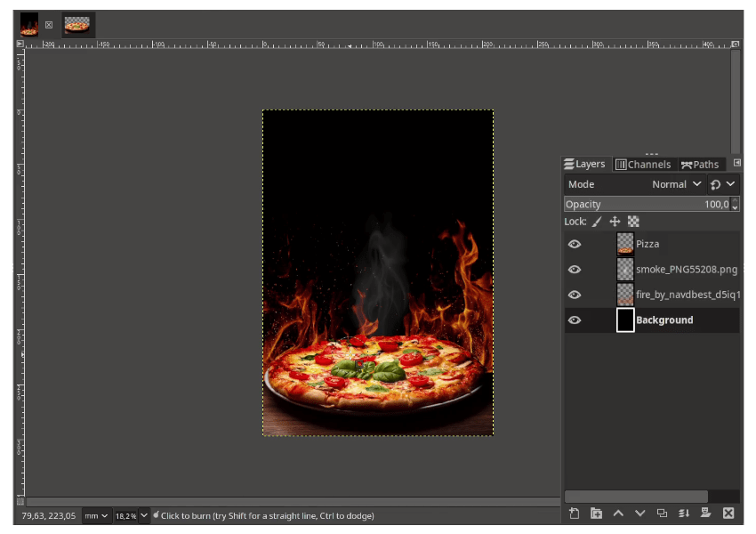Switch to the Paths tab
Image resolution: width=756 pixels, height=534 pixels.
click(700, 165)
